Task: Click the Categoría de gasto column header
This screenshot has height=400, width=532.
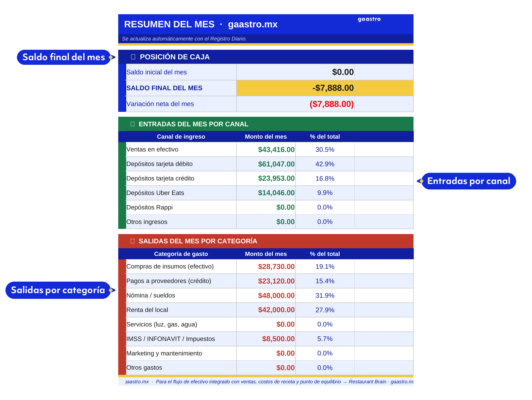Action: coord(181,254)
